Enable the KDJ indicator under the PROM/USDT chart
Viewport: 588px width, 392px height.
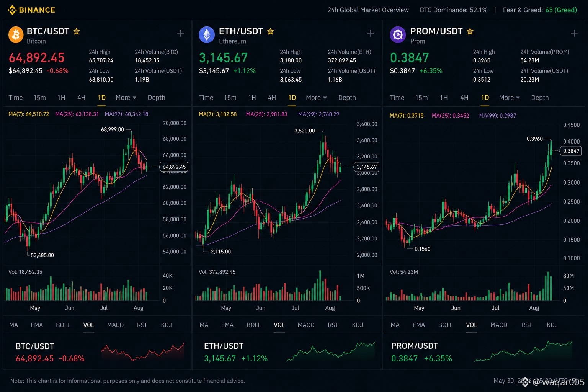pos(552,325)
